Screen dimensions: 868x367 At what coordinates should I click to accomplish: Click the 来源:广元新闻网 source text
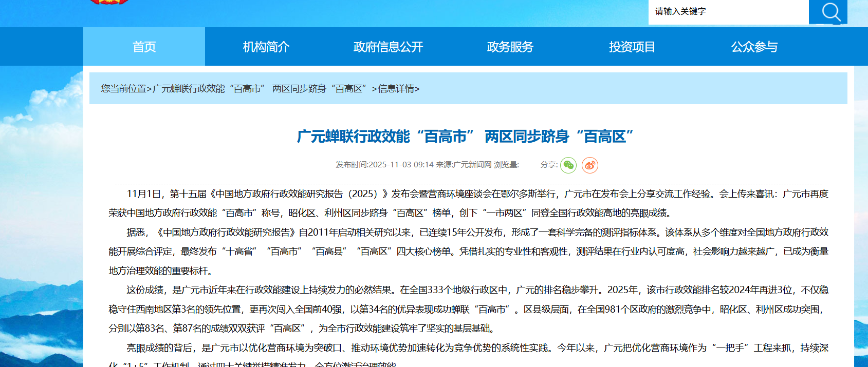pyautogui.click(x=464, y=165)
